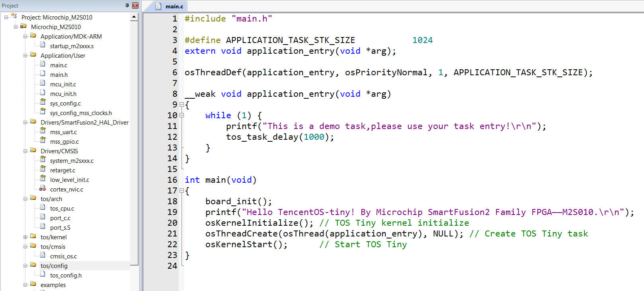Screen dimensions: 644x291
Task: Select retarget.c file
Action: (62, 170)
